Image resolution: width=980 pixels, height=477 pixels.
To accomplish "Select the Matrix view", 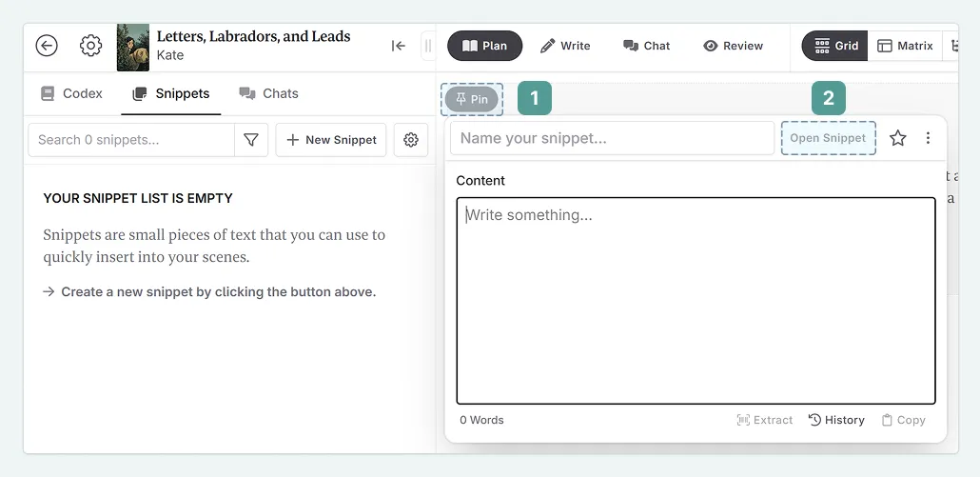I will 905,46.
